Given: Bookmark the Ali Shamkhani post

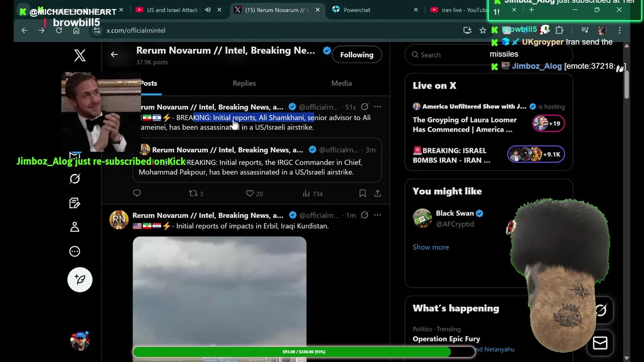Looking at the screenshot, I should tap(362, 194).
